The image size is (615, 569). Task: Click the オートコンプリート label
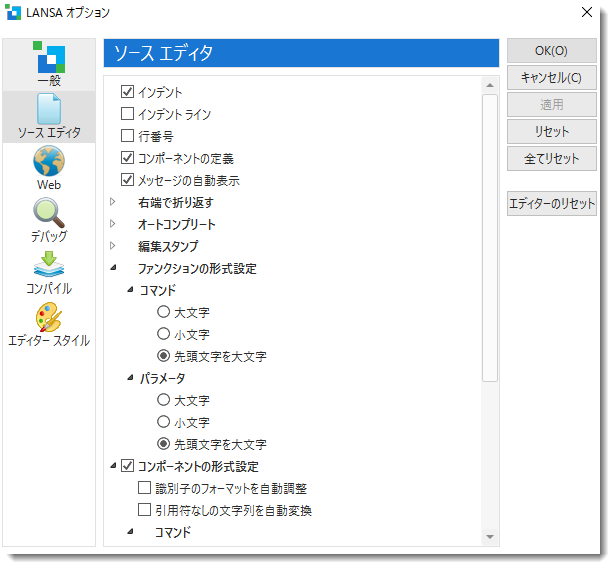click(x=176, y=224)
